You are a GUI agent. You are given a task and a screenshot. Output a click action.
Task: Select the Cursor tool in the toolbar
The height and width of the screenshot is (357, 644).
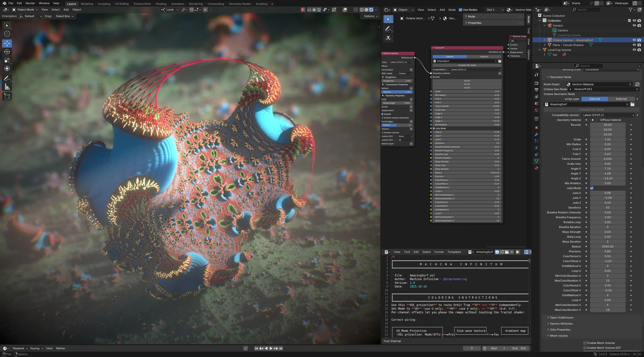[7, 34]
